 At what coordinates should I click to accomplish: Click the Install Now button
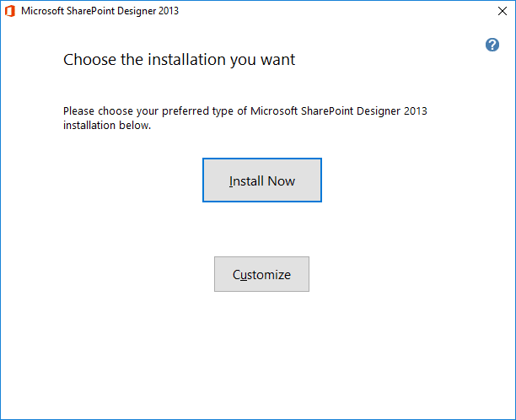click(262, 180)
